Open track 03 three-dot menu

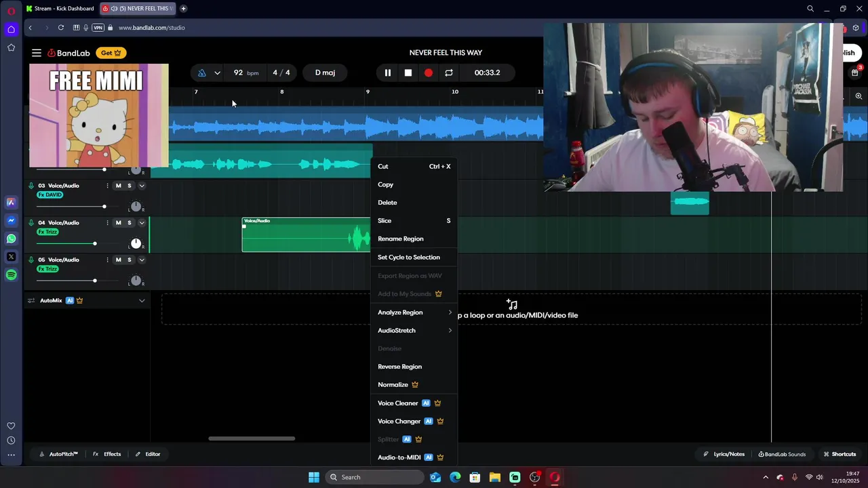tap(107, 186)
